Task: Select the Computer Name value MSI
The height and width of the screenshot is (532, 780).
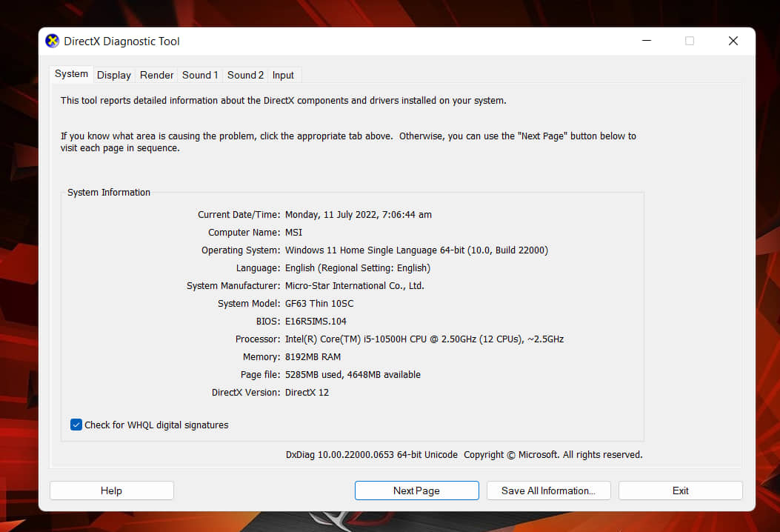Action: click(293, 233)
